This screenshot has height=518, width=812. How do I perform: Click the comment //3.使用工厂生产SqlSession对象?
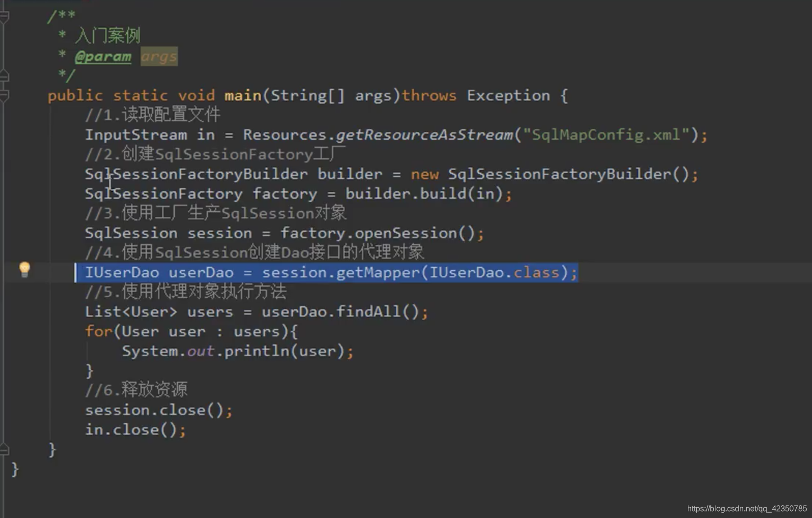(x=216, y=213)
